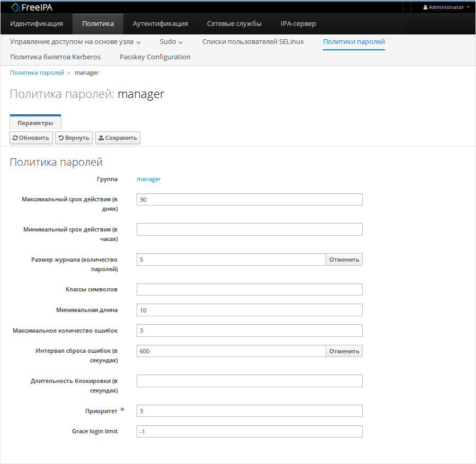476x464 pixels.
Task: Expand Управление доступом на основе узла menu
Action: tap(75, 41)
